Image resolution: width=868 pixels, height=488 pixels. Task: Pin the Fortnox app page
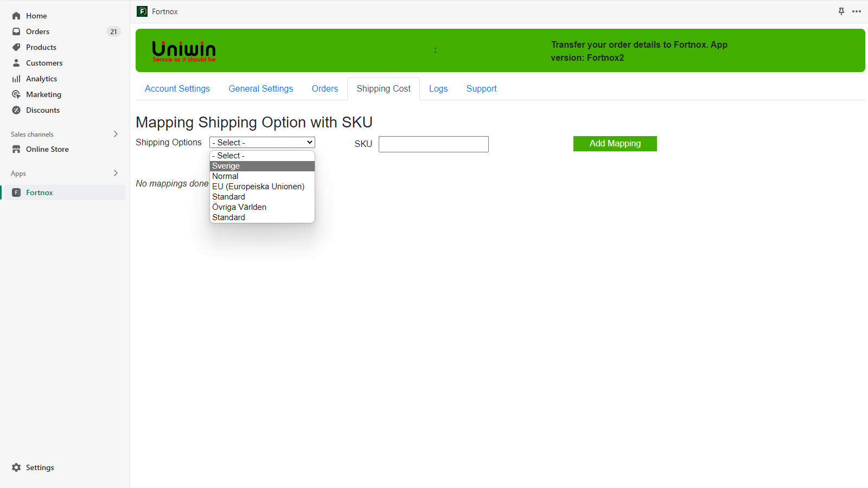[x=841, y=11]
